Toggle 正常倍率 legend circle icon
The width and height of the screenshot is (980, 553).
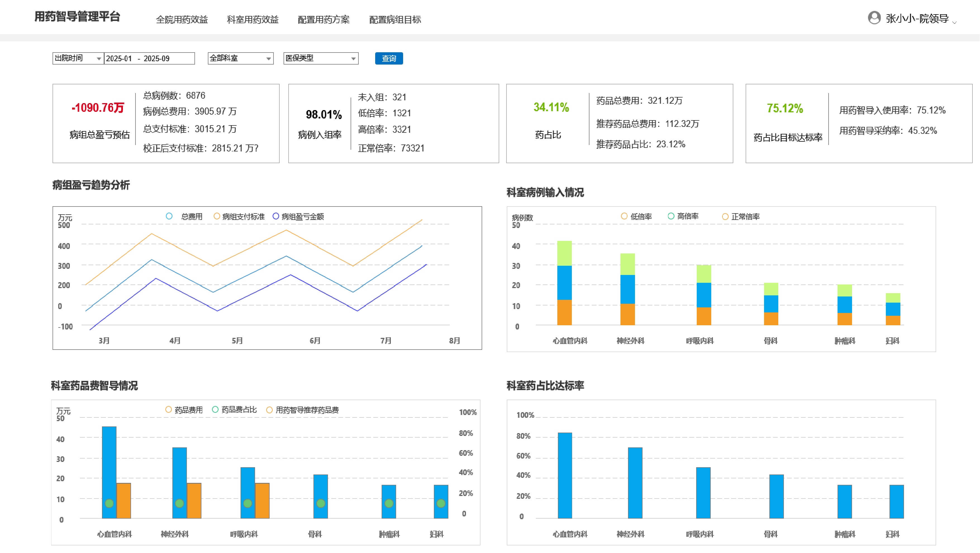(725, 217)
